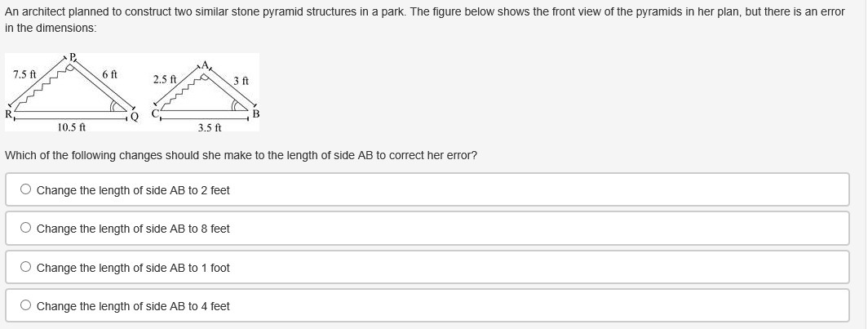Click the 10.5 ft base label
Image resolution: width=868 pixels, height=329 pixels.
click(x=71, y=127)
